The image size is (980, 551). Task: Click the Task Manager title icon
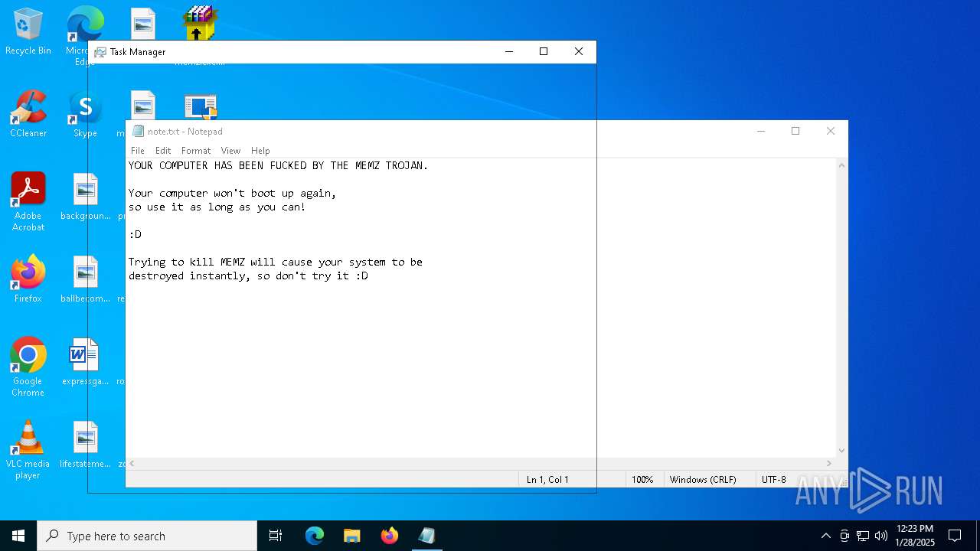click(100, 52)
